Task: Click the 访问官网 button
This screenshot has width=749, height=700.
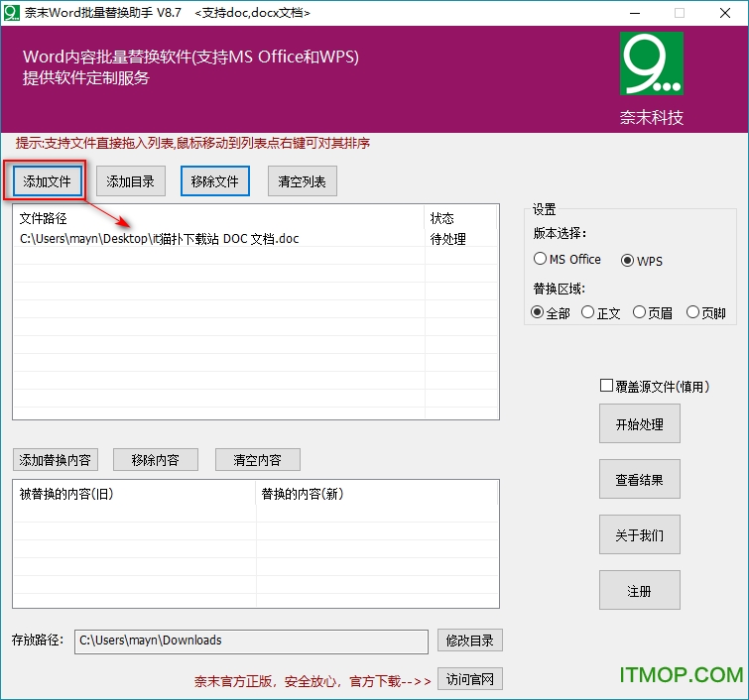Action: tap(470, 679)
